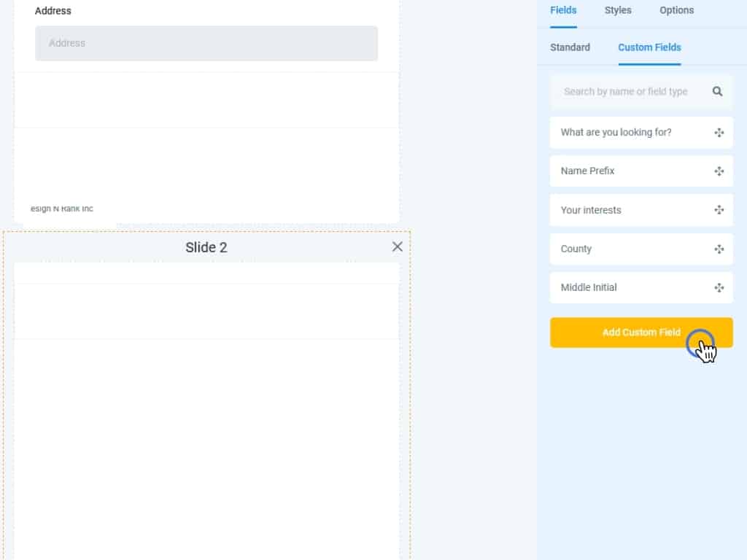
Task: Select the Middle Initial field label
Action: pyautogui.click(x=589, y=287)
